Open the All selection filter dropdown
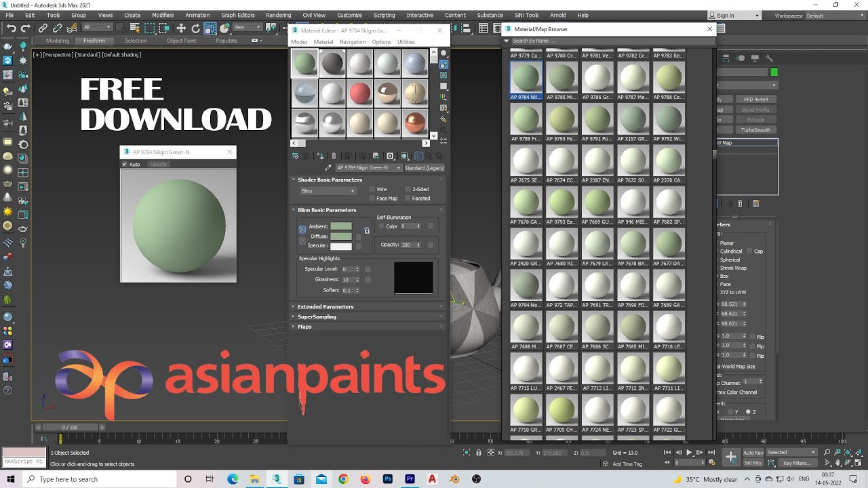This screenshot has width=868, height=488. (97, 28)
